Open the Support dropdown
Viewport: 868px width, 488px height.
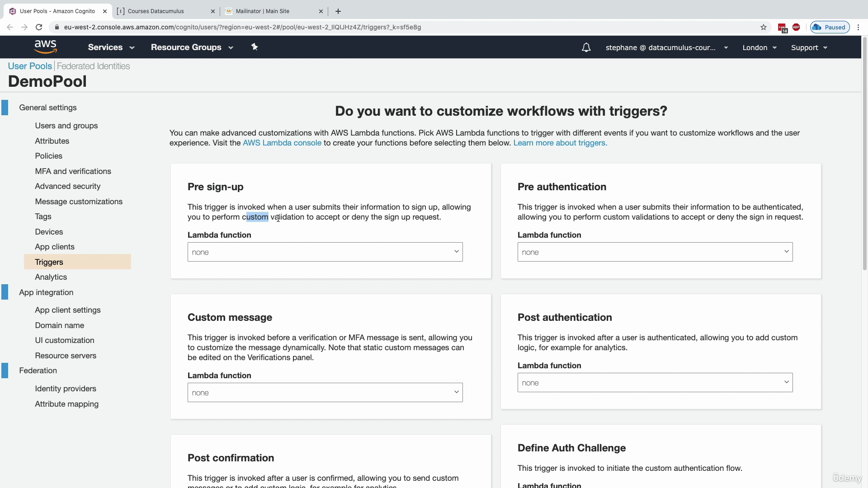pos(809,47)
